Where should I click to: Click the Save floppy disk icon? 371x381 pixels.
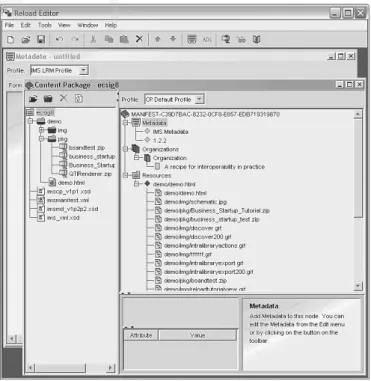(x=41, y=40)
